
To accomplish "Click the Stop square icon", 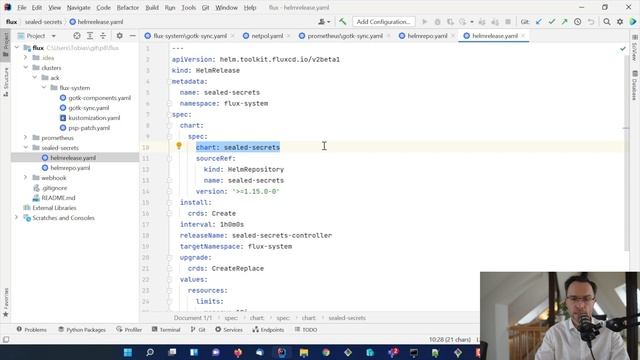I will 508,22.
